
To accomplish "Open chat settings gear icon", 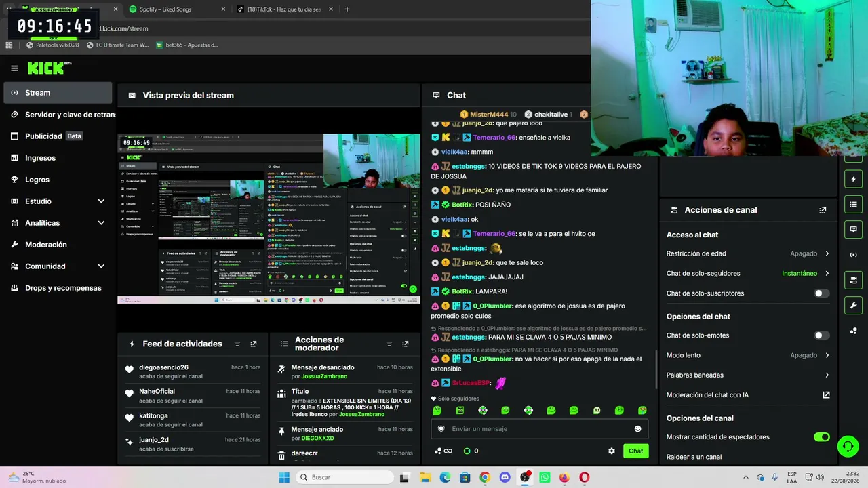I will point(612,451).
